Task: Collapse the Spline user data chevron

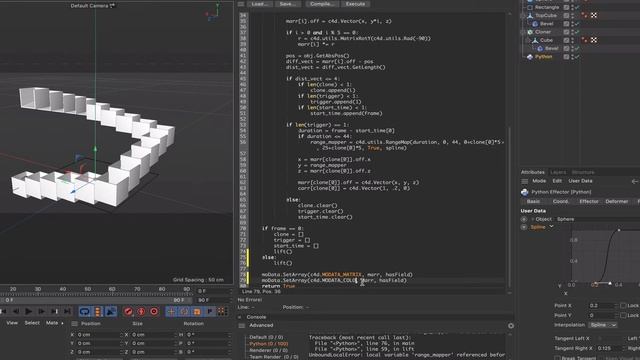Action: pyautogui.click(x=551, y=227)
